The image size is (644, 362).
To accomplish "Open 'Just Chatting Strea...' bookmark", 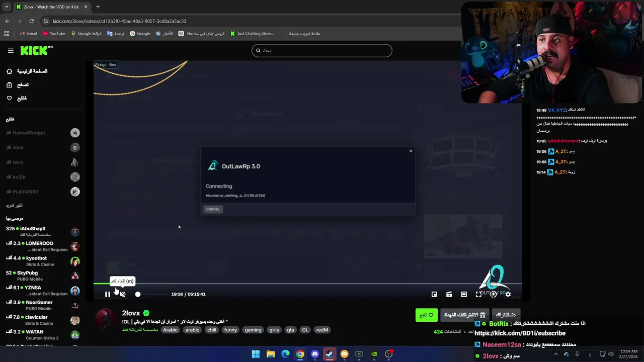I will tap(252, 34).
